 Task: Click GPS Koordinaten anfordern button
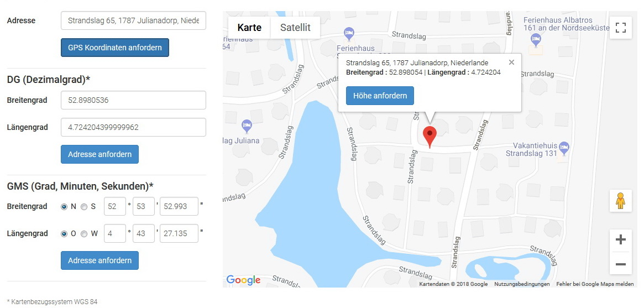[x=115, y=48]
